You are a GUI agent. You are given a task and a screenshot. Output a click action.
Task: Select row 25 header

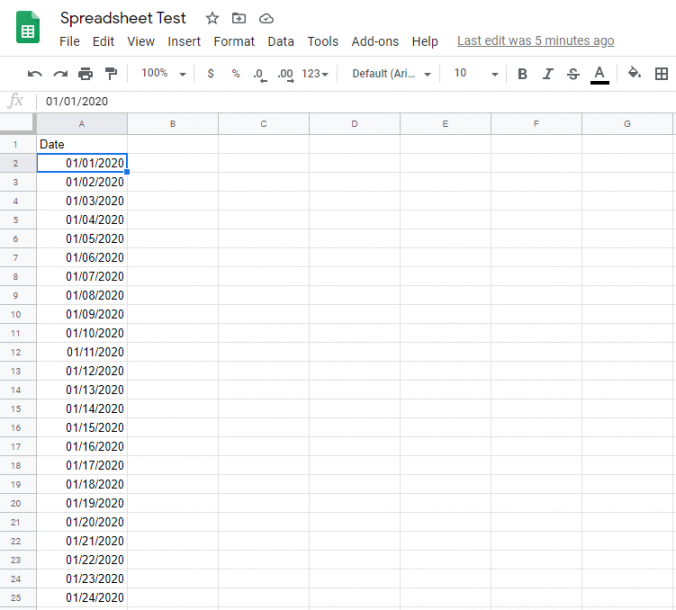(16, 597)
